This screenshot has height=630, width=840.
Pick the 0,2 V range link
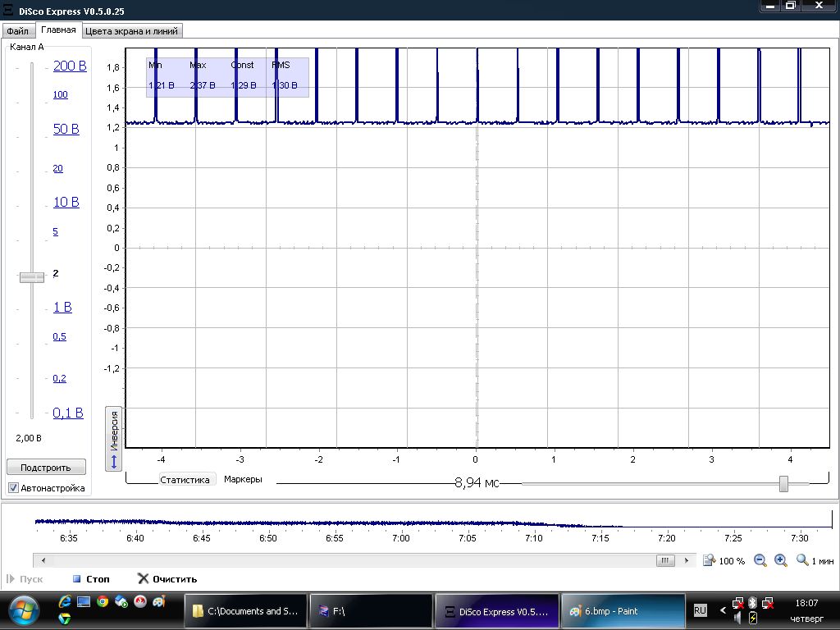(59, 379)
